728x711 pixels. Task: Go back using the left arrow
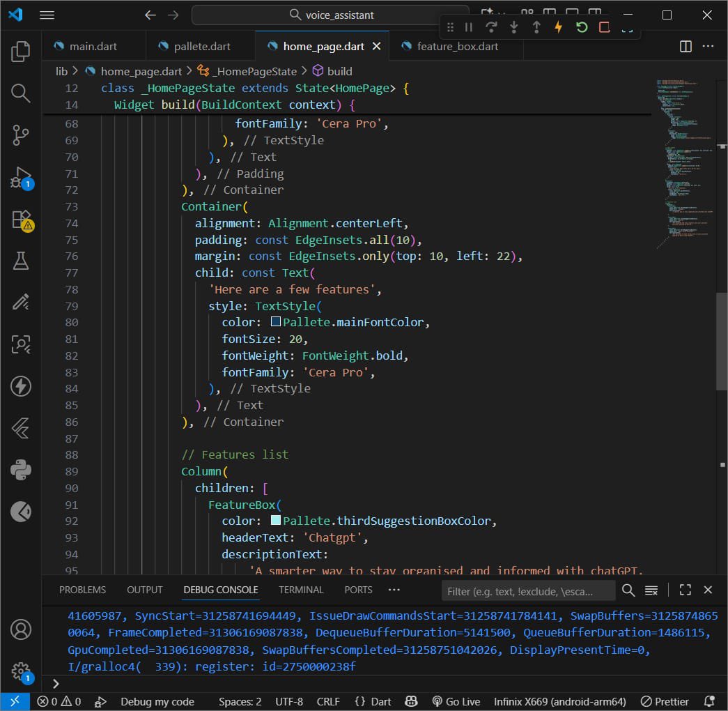(150, 15)
